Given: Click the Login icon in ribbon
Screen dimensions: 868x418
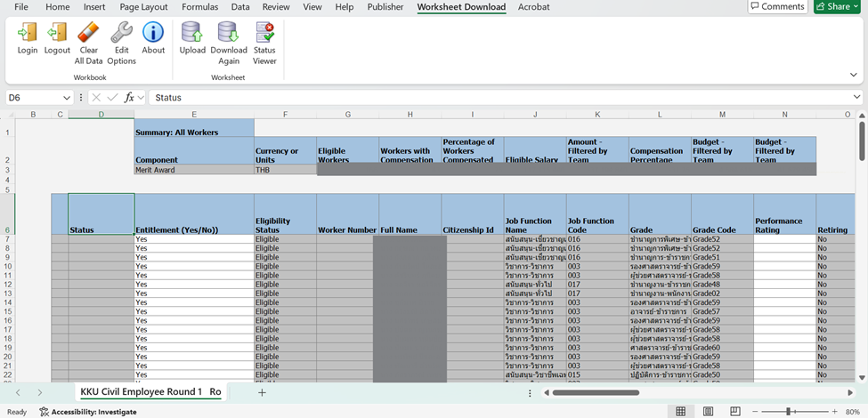Looking at the screenshot, I should point(28,38).
